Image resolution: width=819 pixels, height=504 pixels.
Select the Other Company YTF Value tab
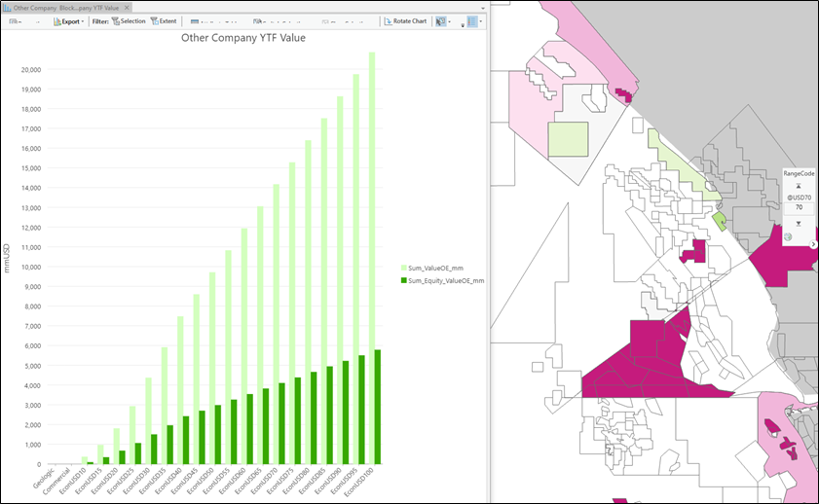coord(64,7)
